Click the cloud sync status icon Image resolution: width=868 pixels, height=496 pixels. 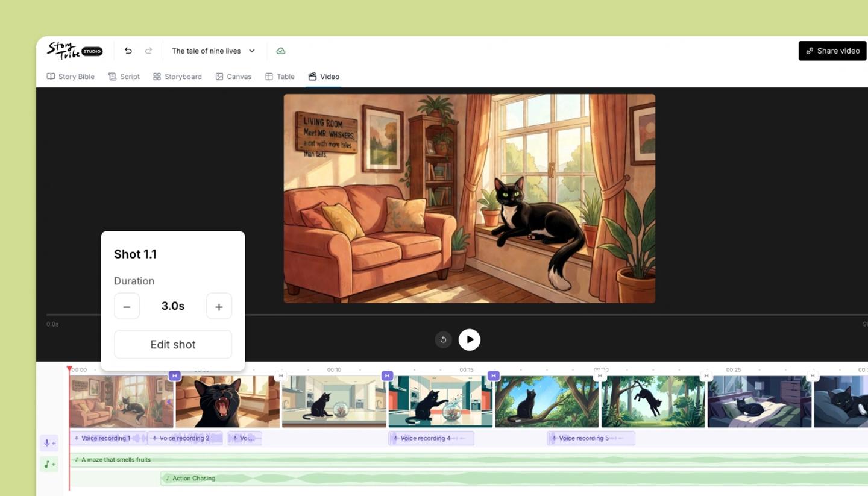tap(281, 51)
